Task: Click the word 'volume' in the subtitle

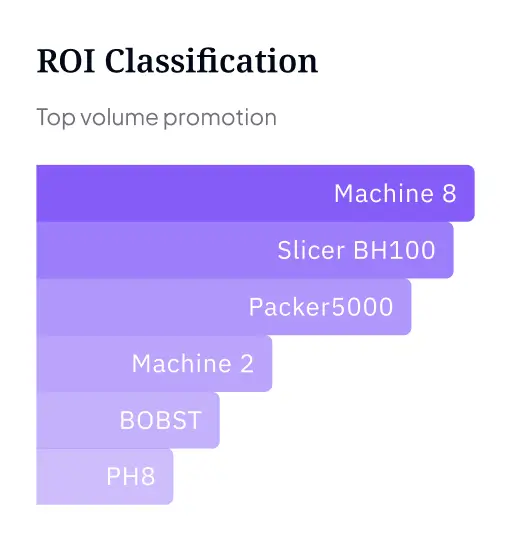Action: [x=120, y=118]
